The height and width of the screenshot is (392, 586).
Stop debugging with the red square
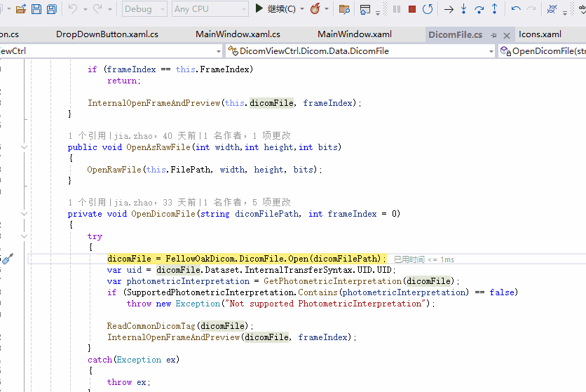point(412,9)
